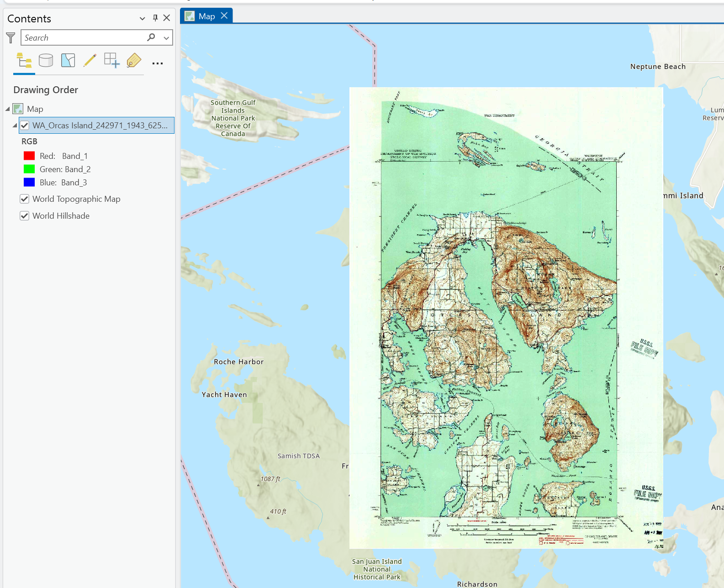Viewport: 724px width, 588px height.
Task: Open more Contents view options ellipsis
Action: coord(158,63)
